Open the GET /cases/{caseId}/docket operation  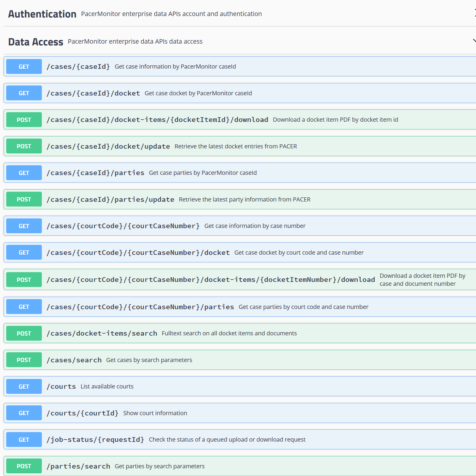[x=240, y=93]
